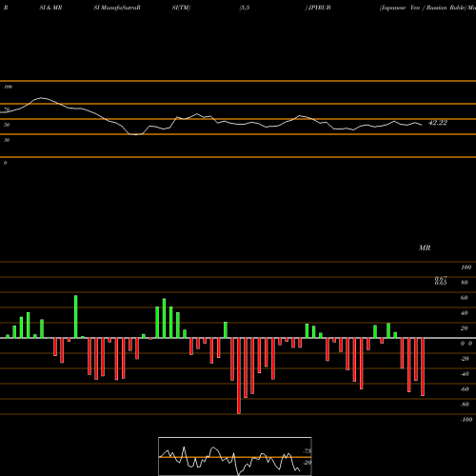Click the 40 axis label on MR panel
The height and width of the screenshot is (476, 476).
point(465,313)
